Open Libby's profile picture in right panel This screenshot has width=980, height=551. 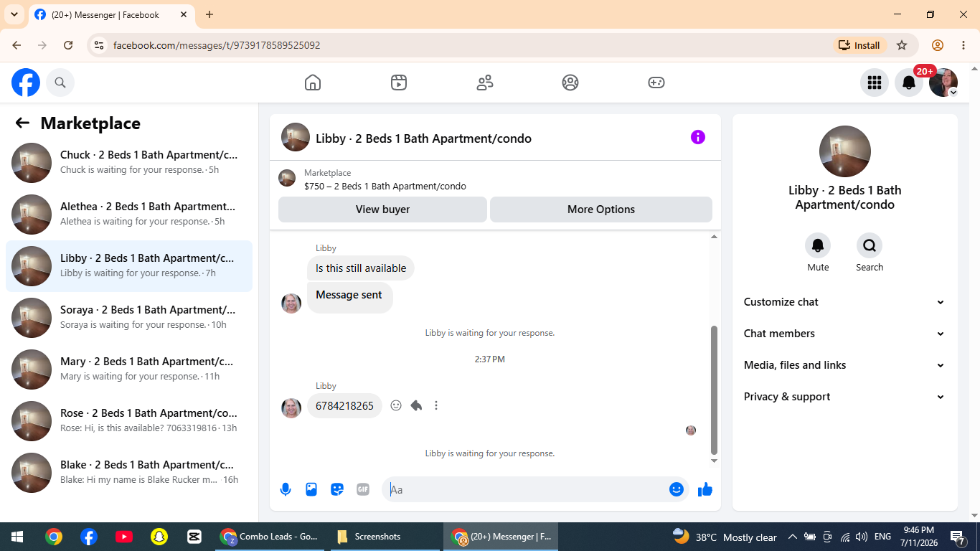point(845,151)
